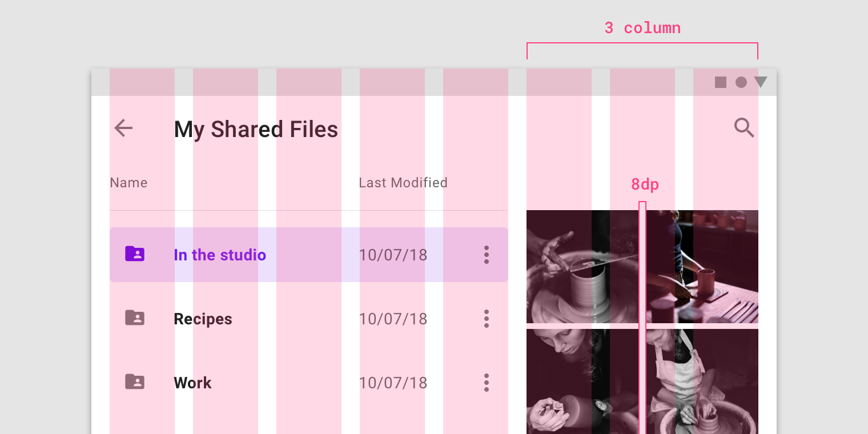Open more options for Recipes
This screenshot has width=868, height=434.
(487, 319)
